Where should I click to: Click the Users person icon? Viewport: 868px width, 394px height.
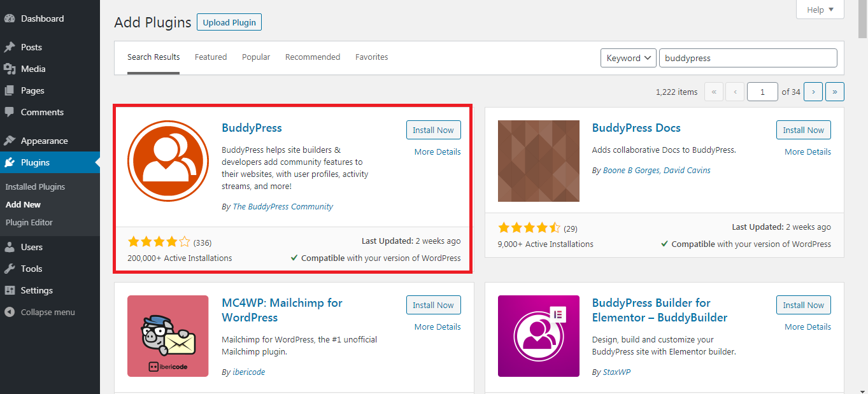[x=10, y=247]
